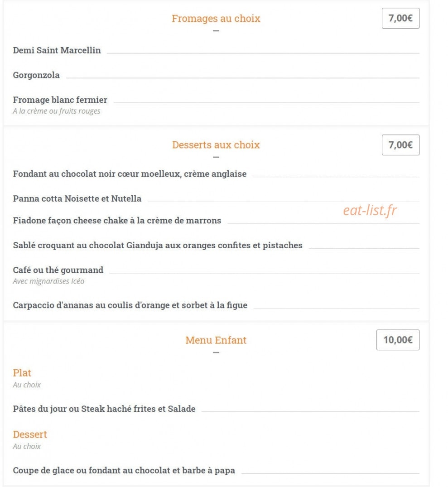Select Sablé croquant au chocolat Gianduja

[x=158, y=246]
